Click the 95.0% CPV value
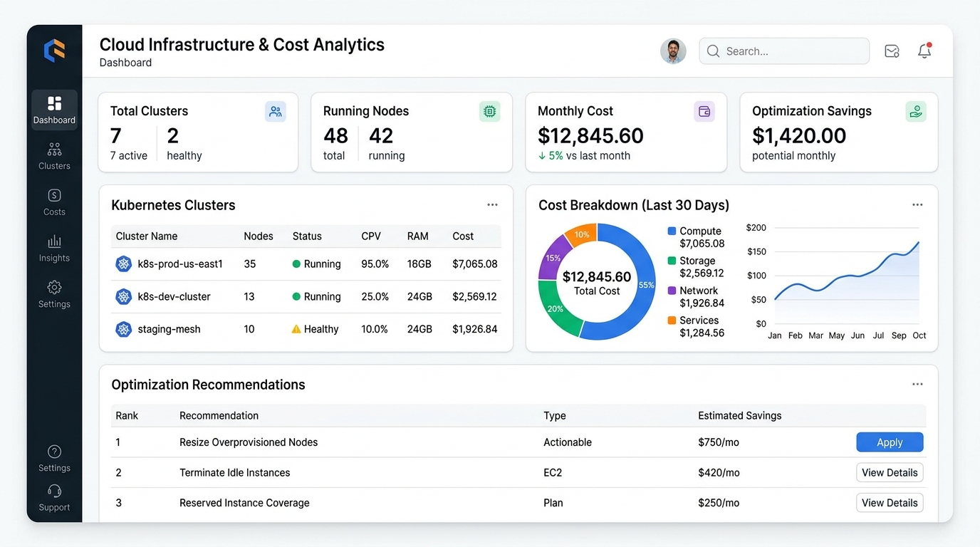 pyautogui.click(x=375, y=264)
